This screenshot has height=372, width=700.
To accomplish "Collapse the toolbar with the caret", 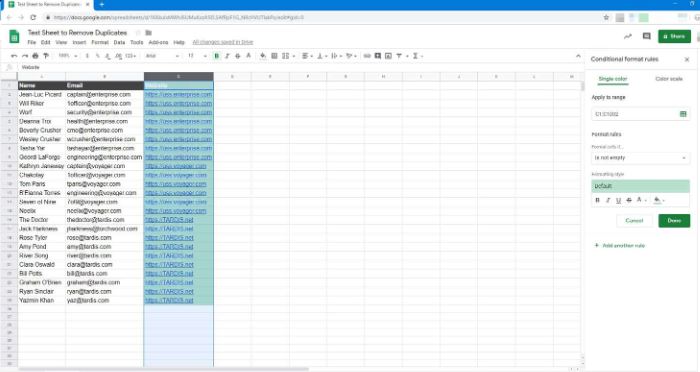I will [x=578, y=56].
